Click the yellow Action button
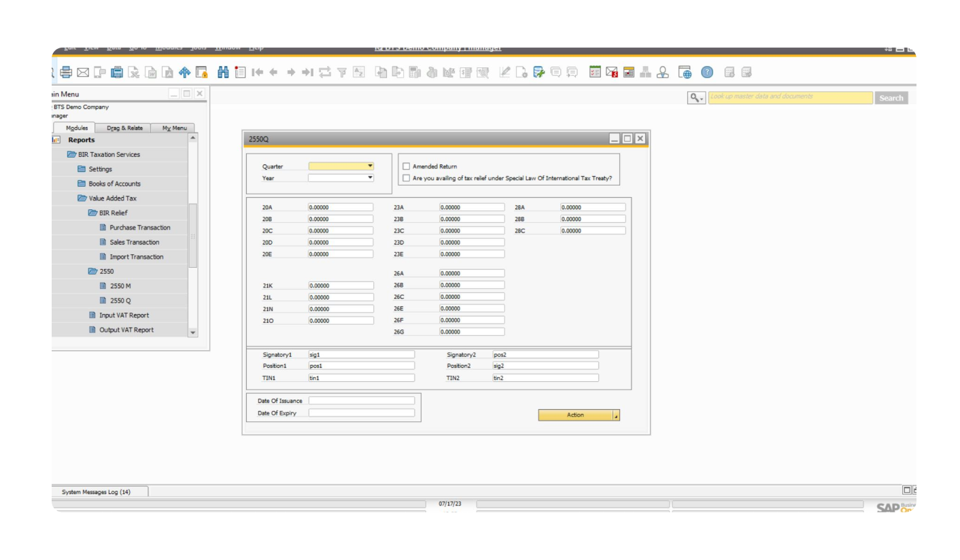Viewport: 960px width, 560px height. click(575, 415)
